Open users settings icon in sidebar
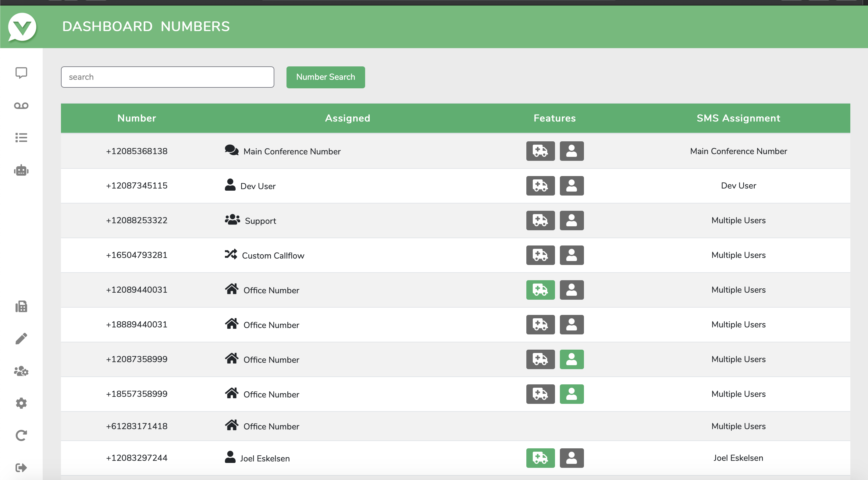 click(x=21, y=371)
